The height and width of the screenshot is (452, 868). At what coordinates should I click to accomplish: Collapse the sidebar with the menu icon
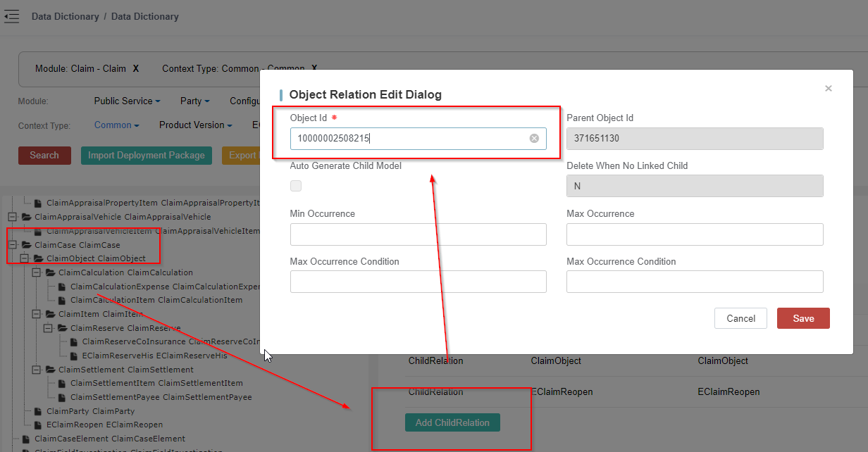coord(11,16)
